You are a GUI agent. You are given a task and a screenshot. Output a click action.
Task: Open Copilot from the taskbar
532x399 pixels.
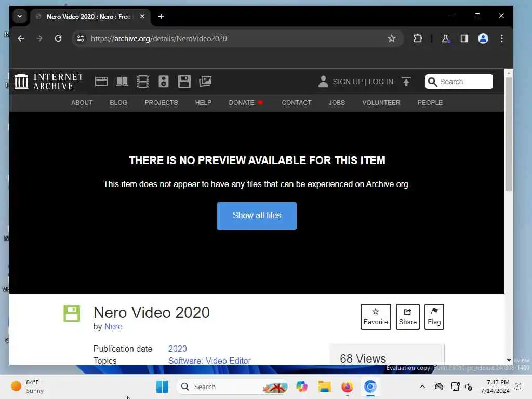(x=302, y=387)
